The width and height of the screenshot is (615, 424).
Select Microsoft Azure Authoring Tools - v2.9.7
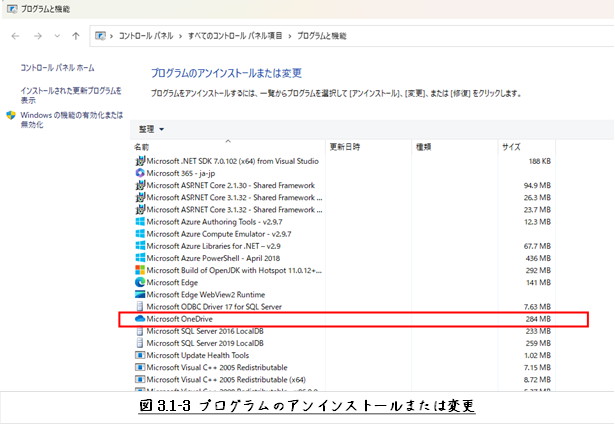[x=215, y=222]
